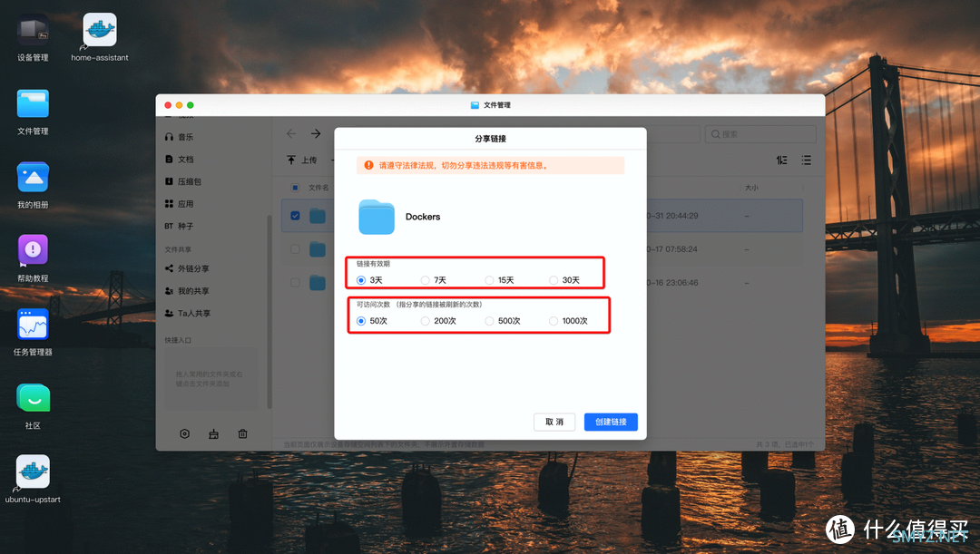Open the 设备管理 desktop icon
980x554 pixels.
pyautogui.click(x=33, y=30)
